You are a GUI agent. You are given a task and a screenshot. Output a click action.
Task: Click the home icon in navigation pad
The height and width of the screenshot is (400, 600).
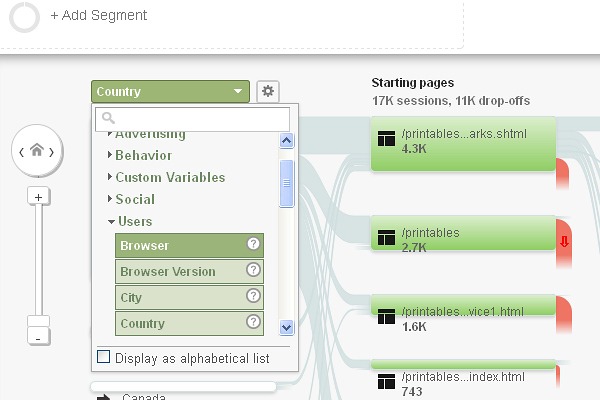[37, 150]
